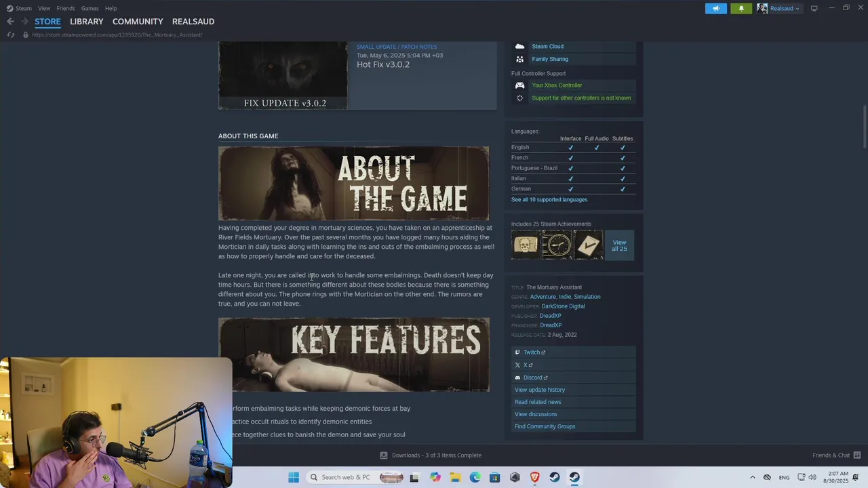868x488 pixels.
Task: Open the Adventure genre link
Action: pos(542,297)
